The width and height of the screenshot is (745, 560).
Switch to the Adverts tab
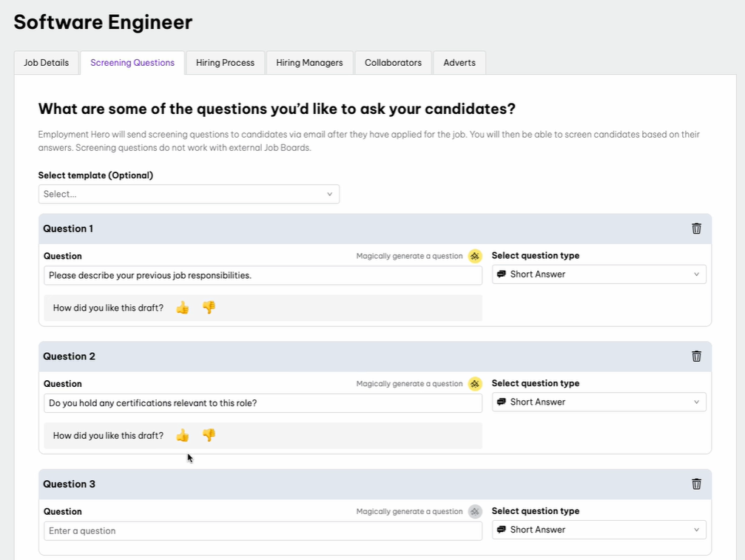coord(459,63)
